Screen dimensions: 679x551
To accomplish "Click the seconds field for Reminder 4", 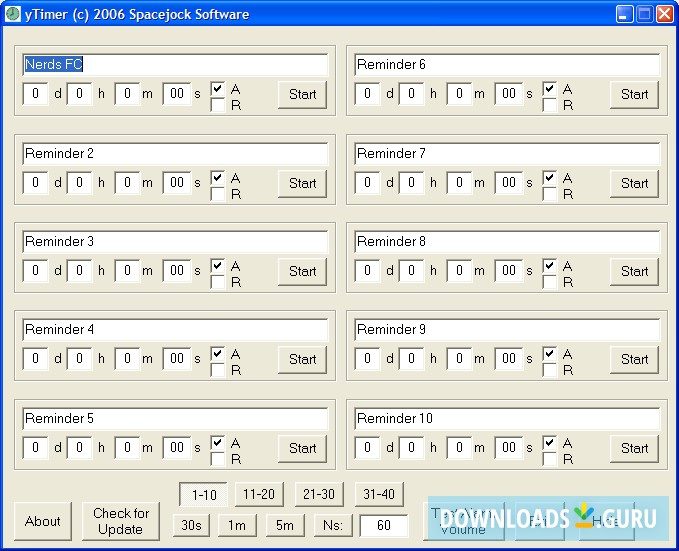I will pos(177,359).
